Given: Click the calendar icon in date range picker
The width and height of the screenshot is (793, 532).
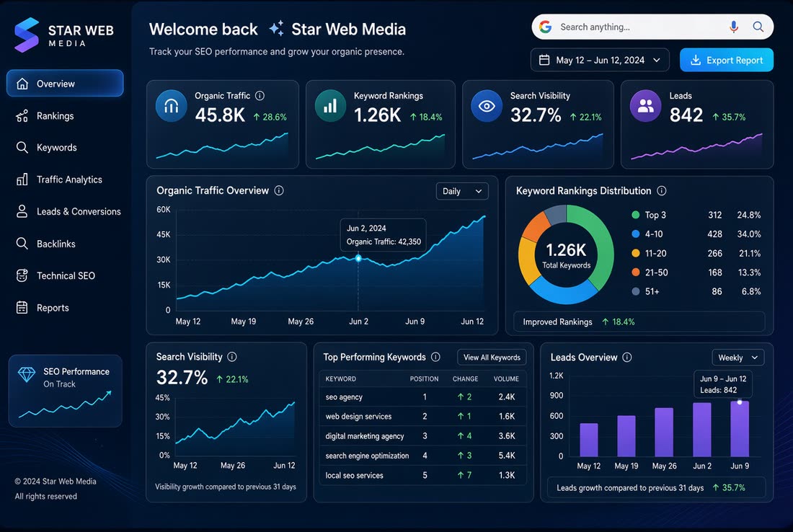Looking at the screenshot, I should (x=544, y=60).
